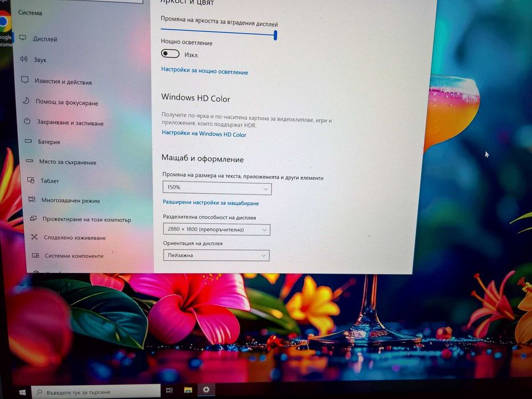Open Прожектиране на този компютър settings
The width and height of the screenshot is (532, 399).
87,219
